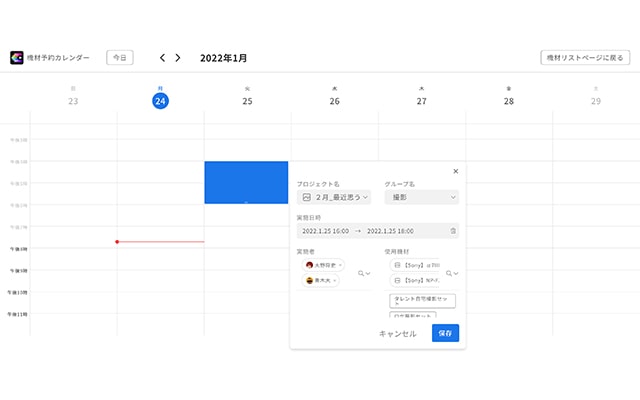Open the プロジェクト名 dropdown
This screenshot has height=400, width=640.
point(334,197)
